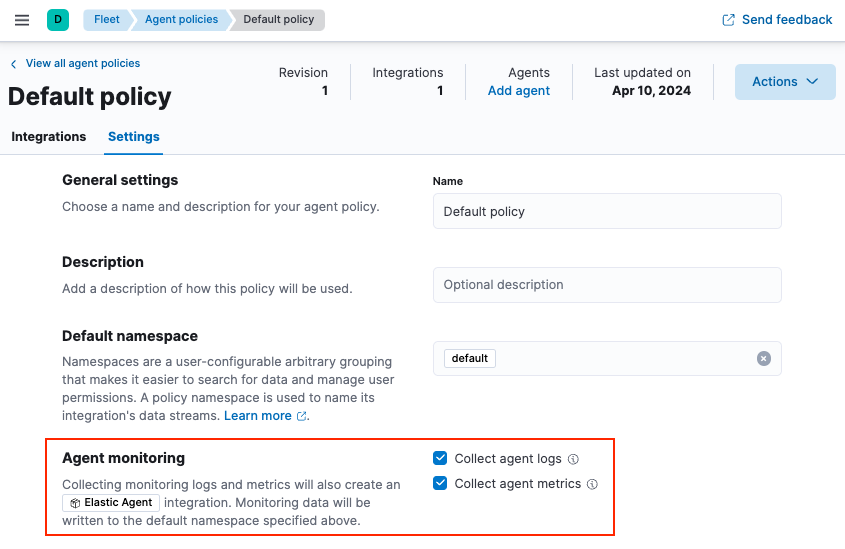The width and height of the screenshot is (845, 549).
Task: Open the Learn more namespace link
Action: click(258, 416)
